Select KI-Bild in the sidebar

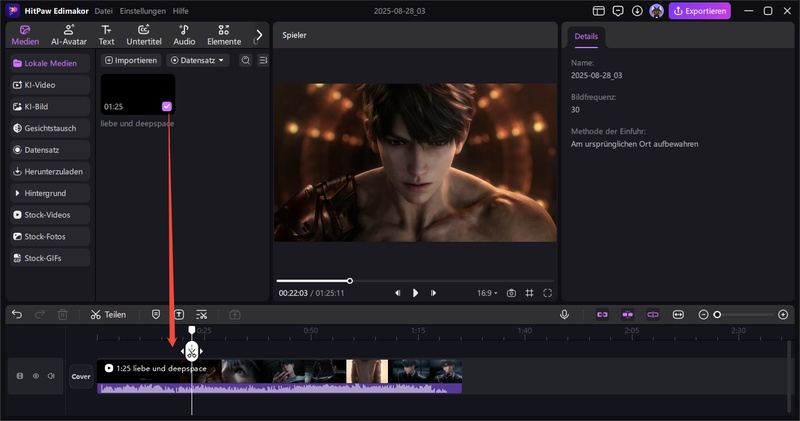click(50, 107)
